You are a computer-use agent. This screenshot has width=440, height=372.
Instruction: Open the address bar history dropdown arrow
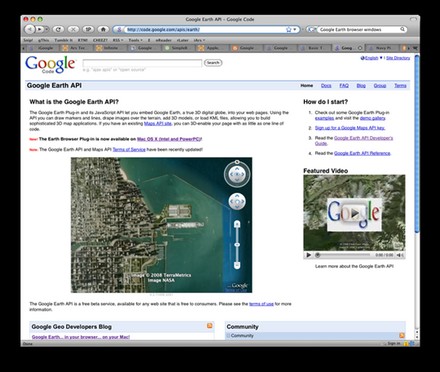pos(295,30)
